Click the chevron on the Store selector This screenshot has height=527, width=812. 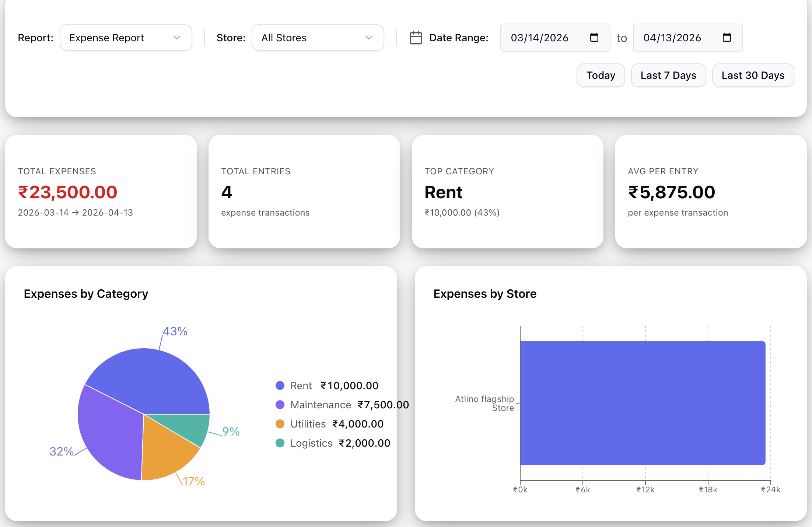point(369,37)
